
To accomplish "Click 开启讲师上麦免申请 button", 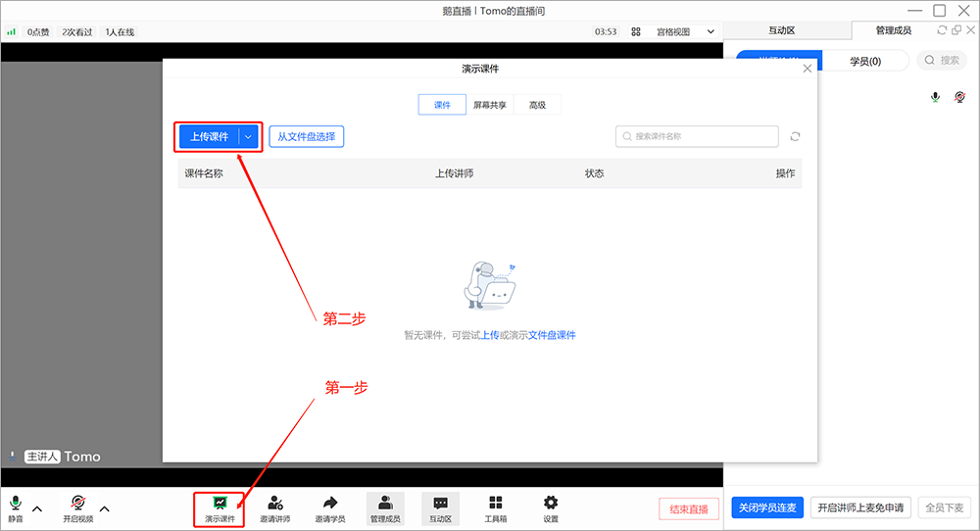I will pos(860,507).
